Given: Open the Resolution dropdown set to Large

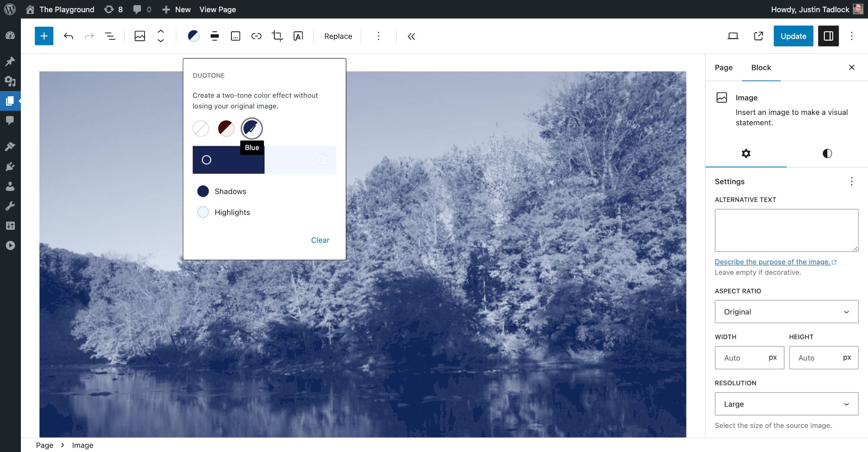Looking at the screenshot, I should pyautogui.click(x=786, y=404).
